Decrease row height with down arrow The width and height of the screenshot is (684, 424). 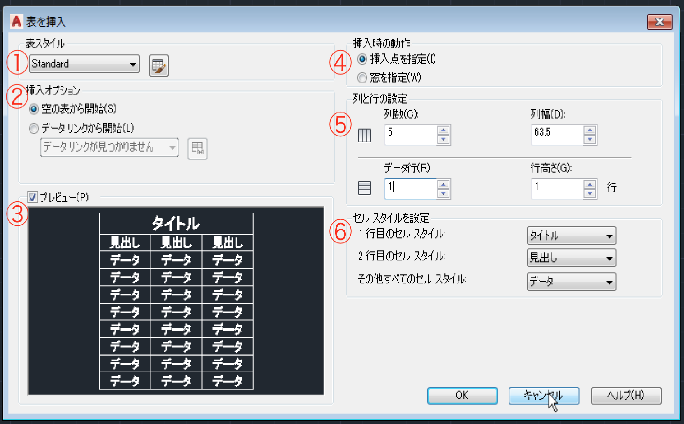[x=590, y=194]
